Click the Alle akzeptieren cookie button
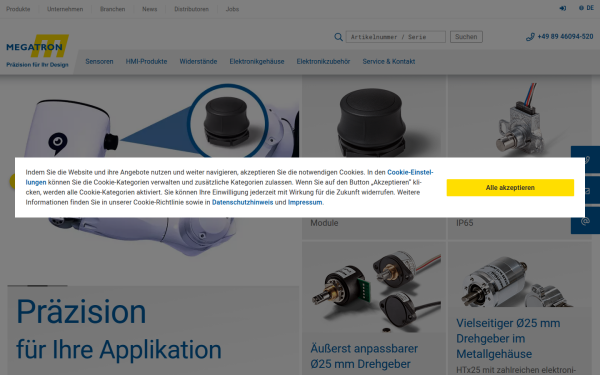600x375 pixels. [x=510, y=188]
